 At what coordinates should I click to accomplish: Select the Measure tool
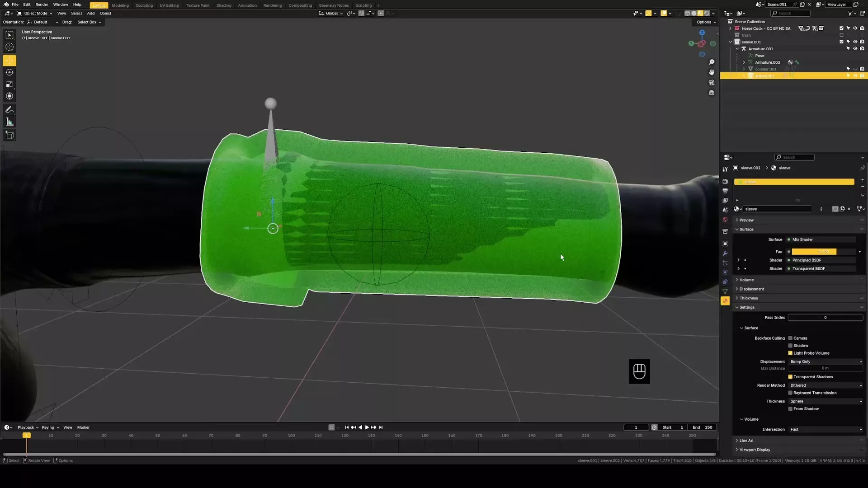coord(9,122)
